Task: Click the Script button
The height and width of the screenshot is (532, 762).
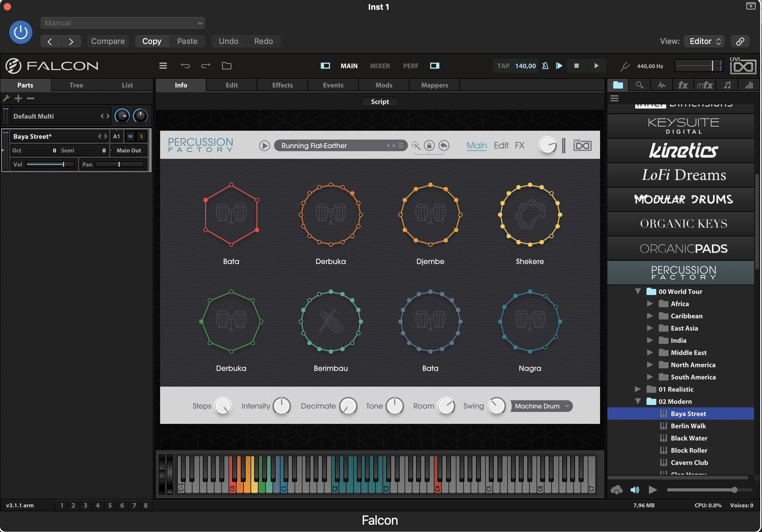Action: (x=380, y=101)
